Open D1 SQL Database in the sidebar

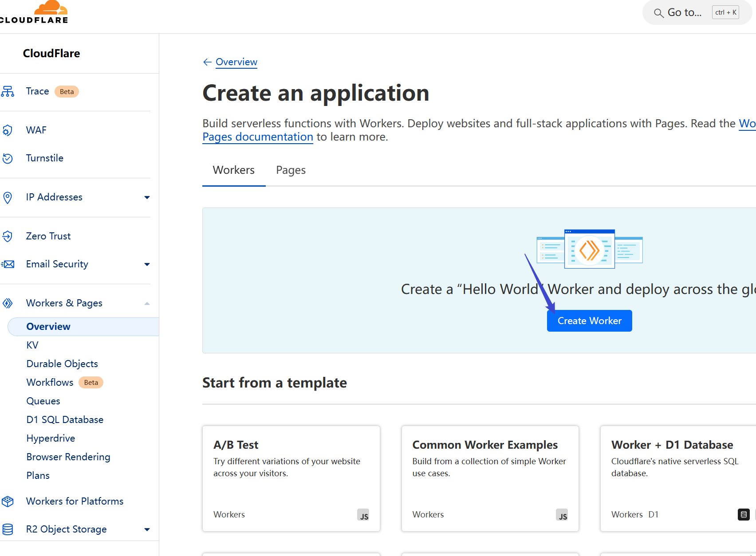[x=65, y=420]
